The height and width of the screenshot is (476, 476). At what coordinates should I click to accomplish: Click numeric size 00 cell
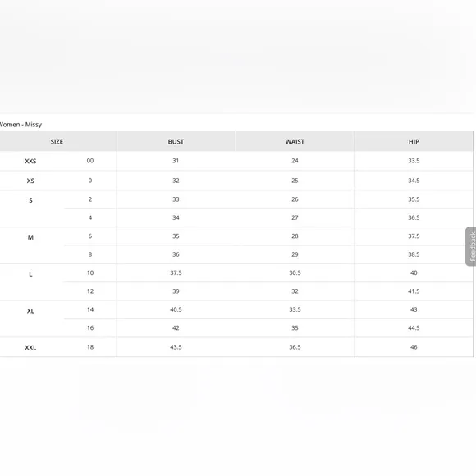[x=90, y=161]
